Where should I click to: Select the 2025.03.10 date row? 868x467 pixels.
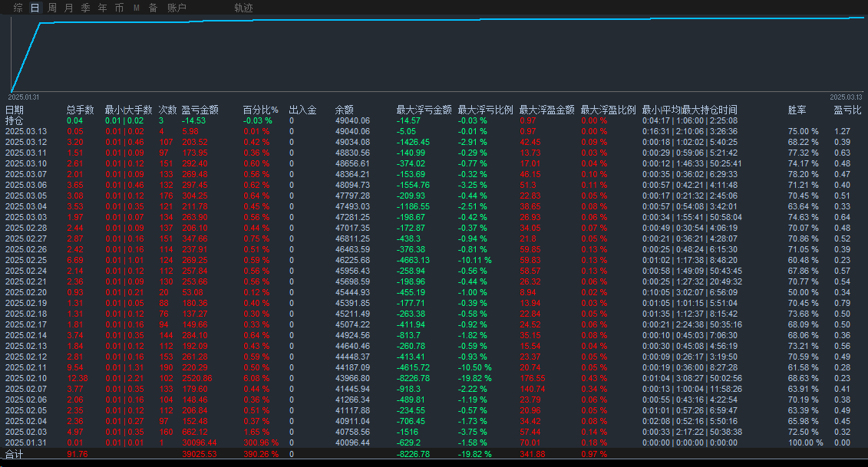26,164
